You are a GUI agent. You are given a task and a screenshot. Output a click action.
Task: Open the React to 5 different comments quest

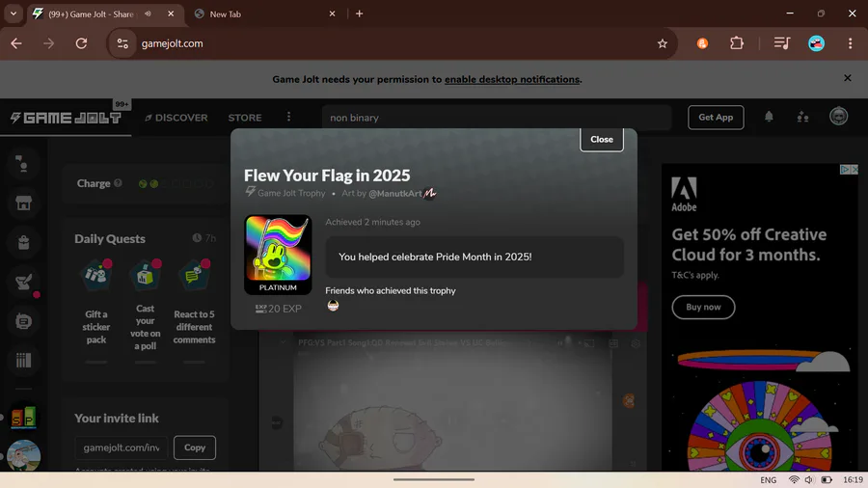point(194,303)
